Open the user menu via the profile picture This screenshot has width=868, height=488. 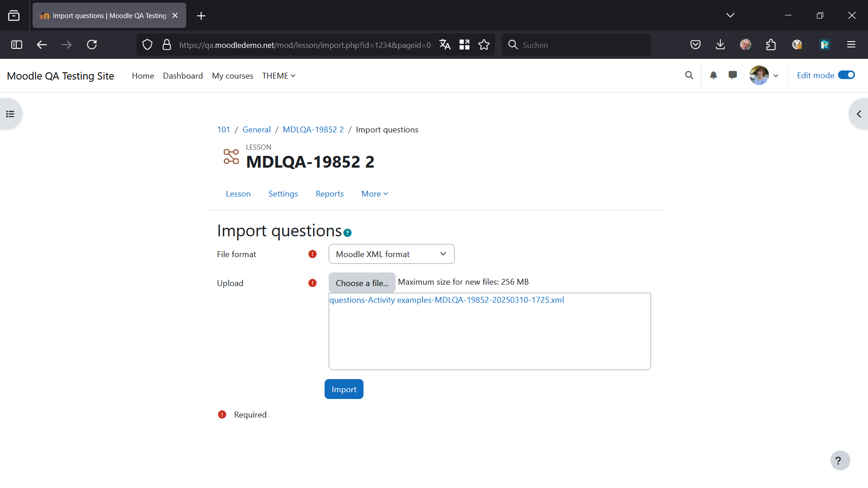click(x=759, y=75)
